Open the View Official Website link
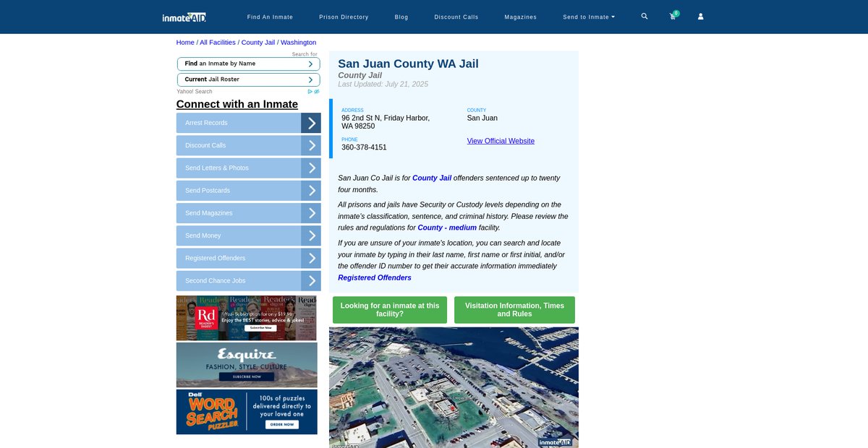The width and height of the screenshot is (868, 448). click(x=501, y=141)
